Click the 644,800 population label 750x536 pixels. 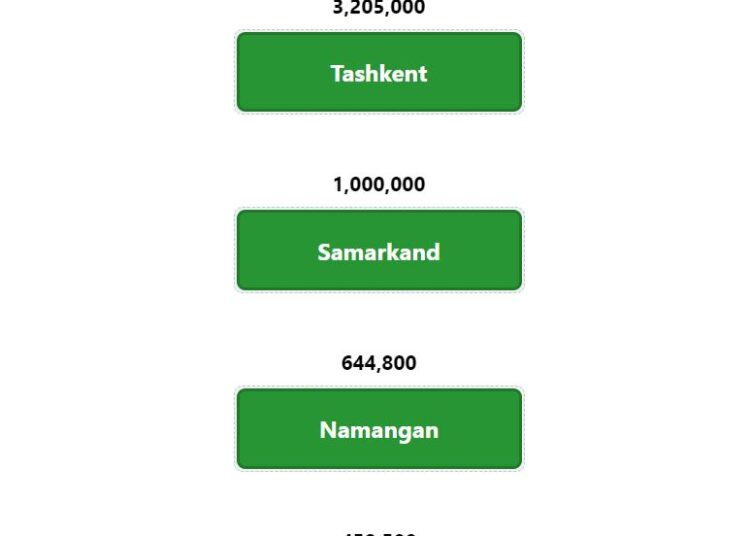[379, 363]
